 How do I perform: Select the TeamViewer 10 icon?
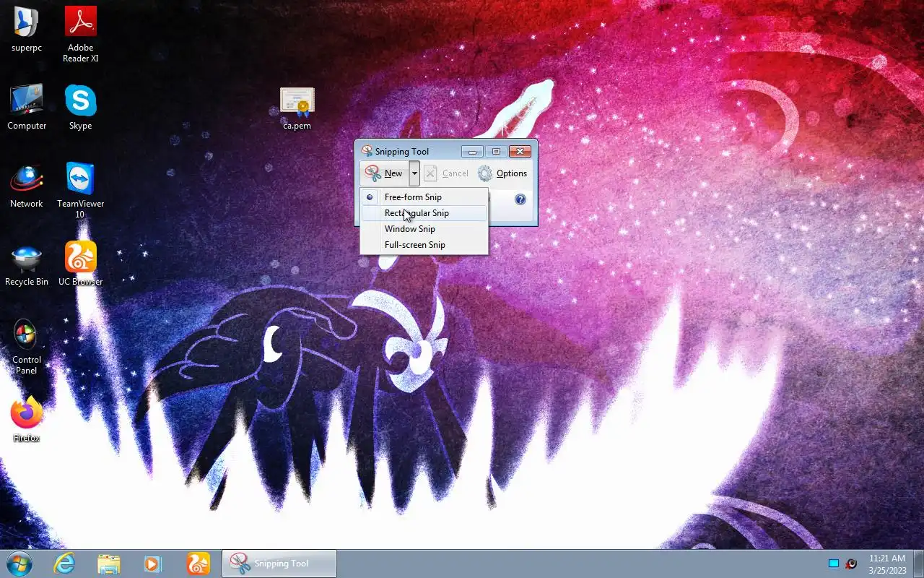click(x=81, y=190)
